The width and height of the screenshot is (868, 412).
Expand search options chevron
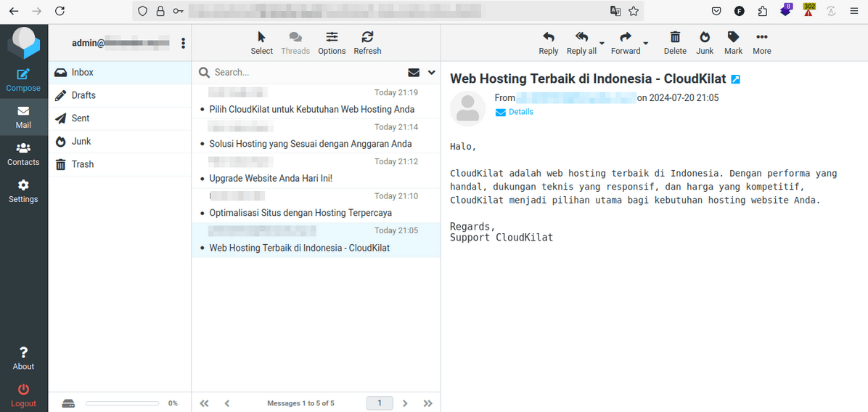coord(432,73)
